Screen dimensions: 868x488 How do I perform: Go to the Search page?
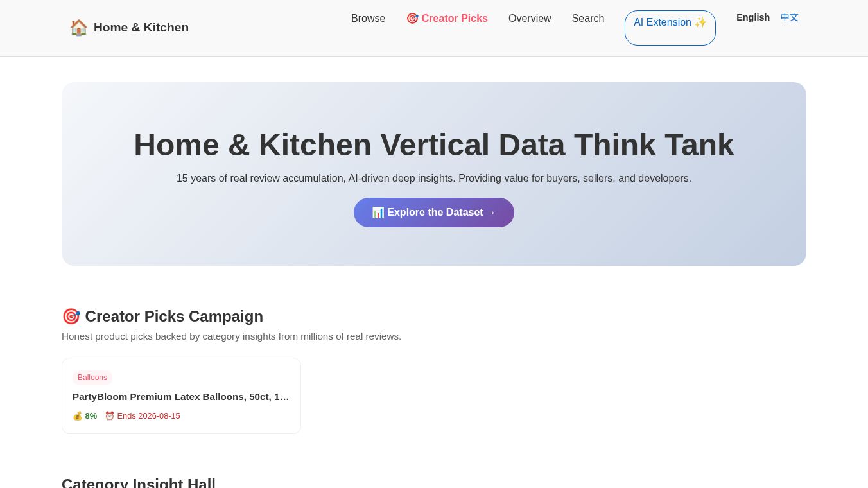coord(588,19)
